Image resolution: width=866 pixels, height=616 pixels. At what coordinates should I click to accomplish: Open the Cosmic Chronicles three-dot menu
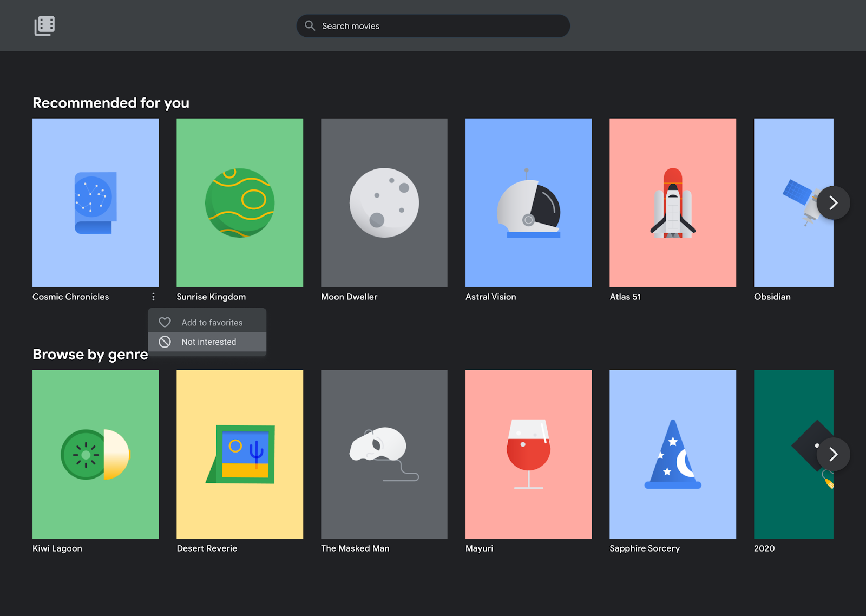[x=153, y=297]
